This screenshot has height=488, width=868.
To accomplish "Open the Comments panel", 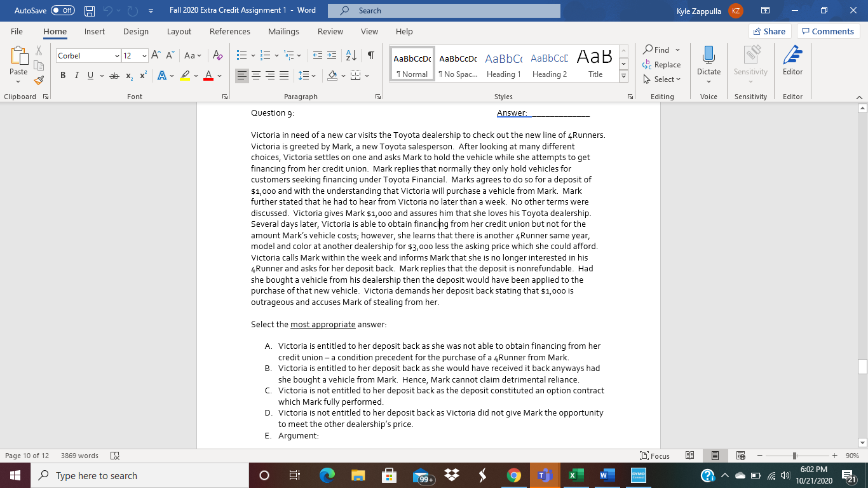I will point(827,31).
